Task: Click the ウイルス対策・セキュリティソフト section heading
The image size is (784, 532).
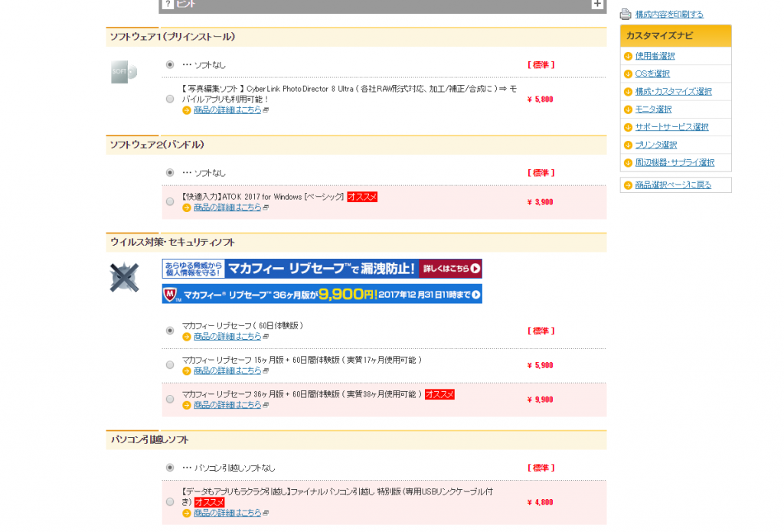Action: click(x=172, y=243)
